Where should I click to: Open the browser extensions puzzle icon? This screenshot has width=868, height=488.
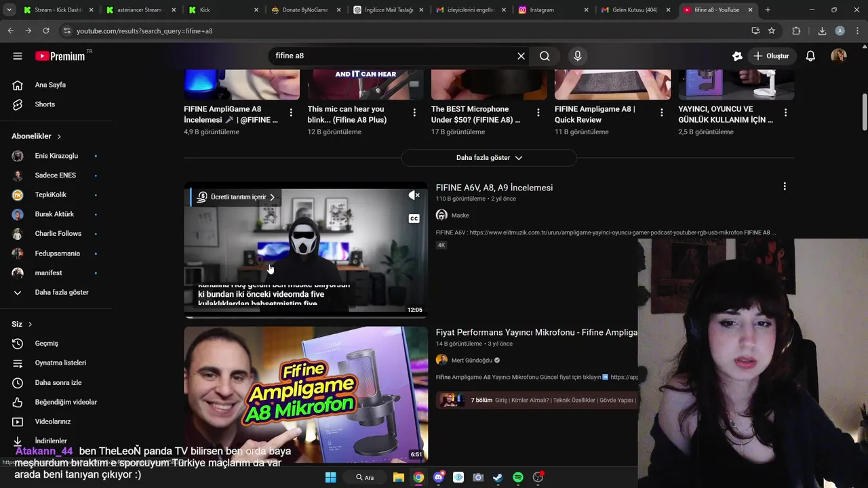[x=796, y=30]
